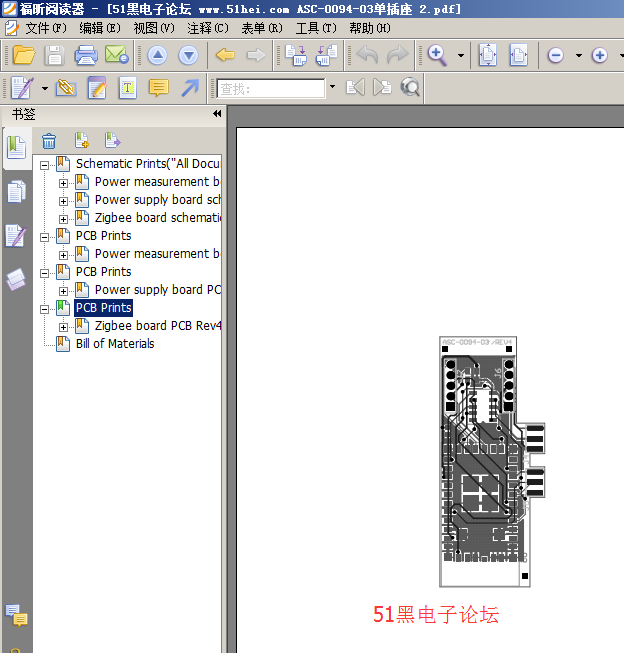
Task: Zoom out with minus button
Action: click(556, 55)
